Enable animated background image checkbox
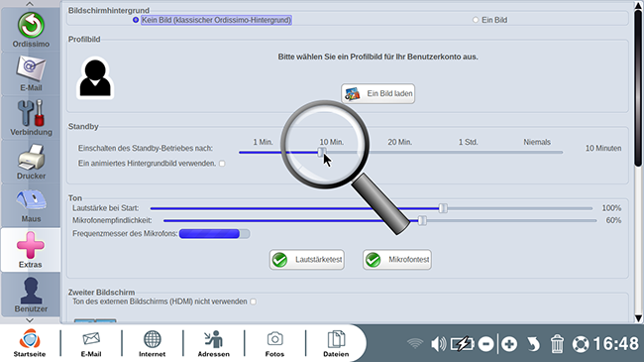The height and width of the screenshot is (362, 644). [222, 164]
